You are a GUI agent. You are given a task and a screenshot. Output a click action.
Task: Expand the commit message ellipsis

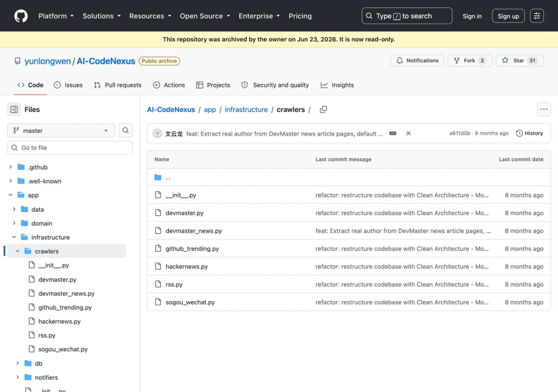tap(392, 133)
